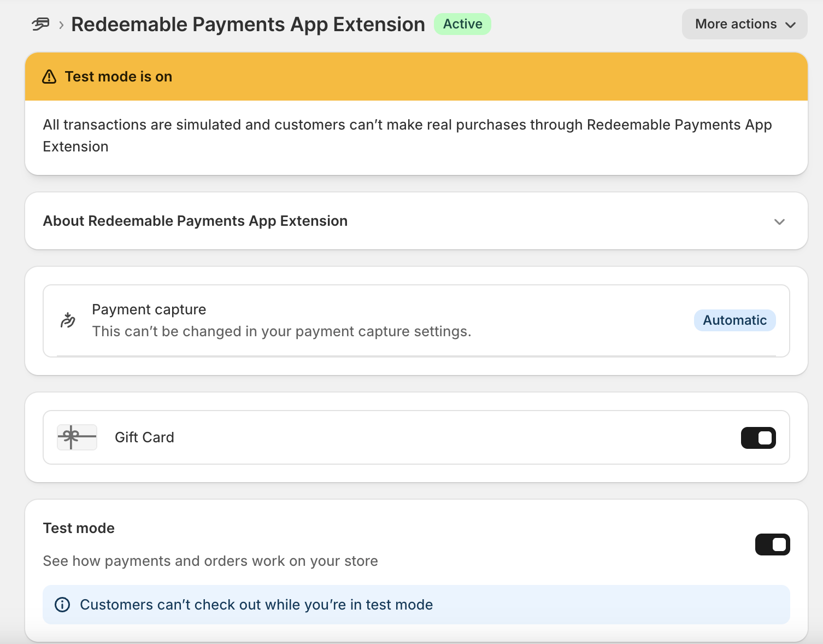Turn off the Test mode switch
This screenshot has width=823, height=644.
772,545
